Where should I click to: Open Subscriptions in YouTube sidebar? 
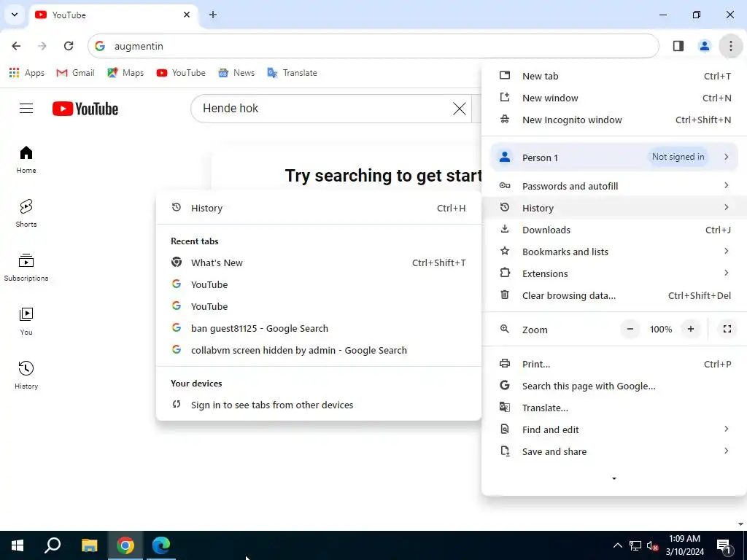[x=26, y=267]
